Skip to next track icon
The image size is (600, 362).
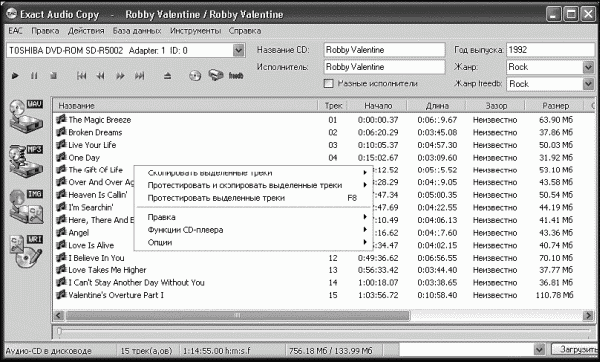click(x=139, y=76)
